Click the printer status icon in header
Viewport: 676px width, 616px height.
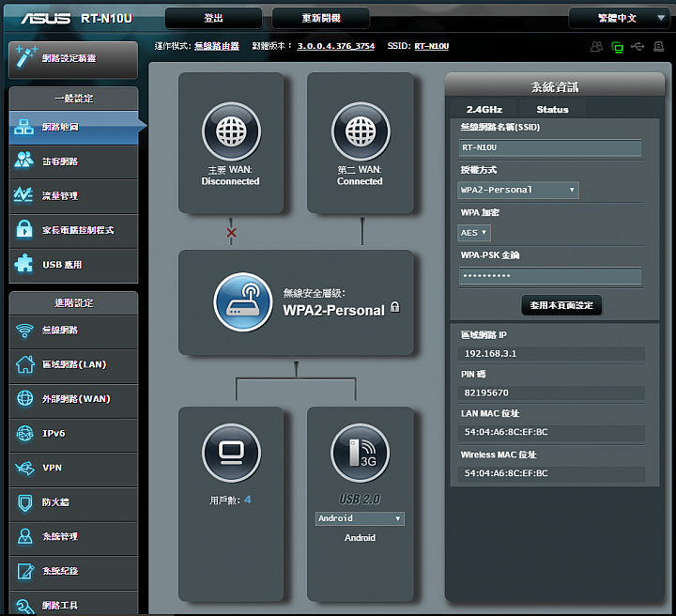click(658, 47)
